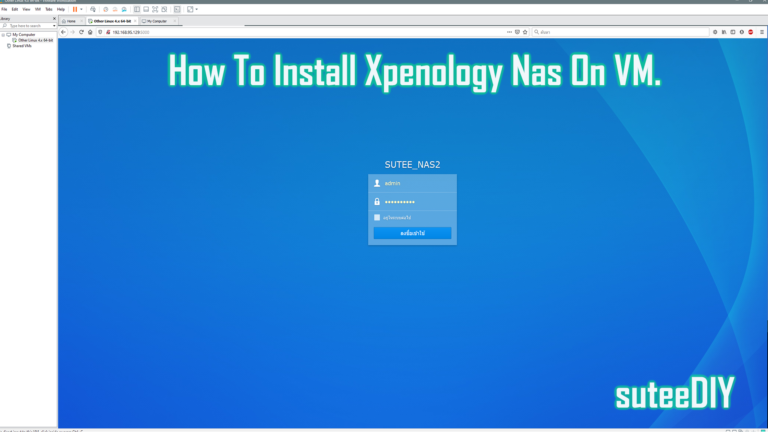Open the View menu

(26, 9)
